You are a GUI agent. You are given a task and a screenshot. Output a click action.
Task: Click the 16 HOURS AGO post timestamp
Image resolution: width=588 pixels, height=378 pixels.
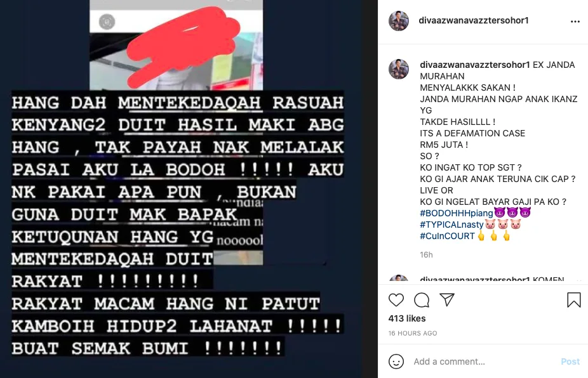[413, 333]
